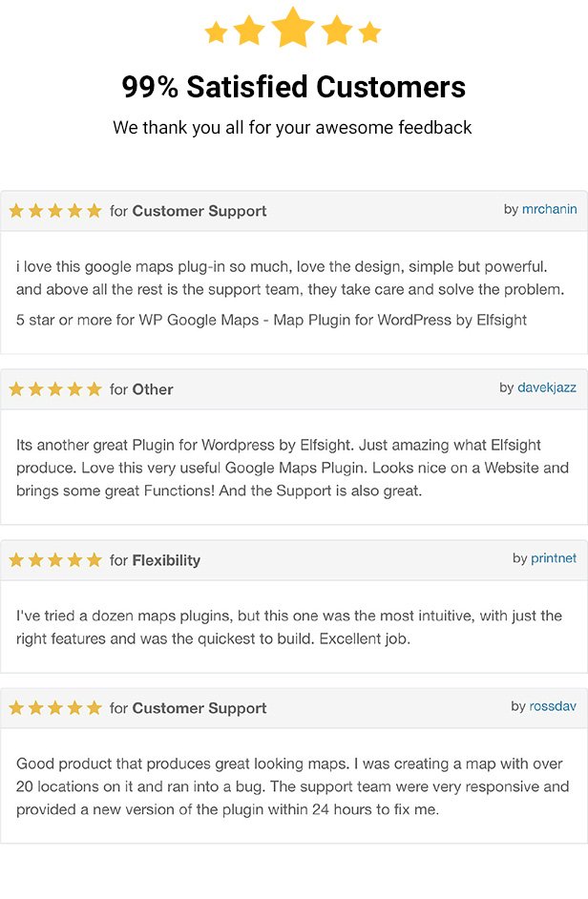Click the large center star at top

click(x=292, y=28)
